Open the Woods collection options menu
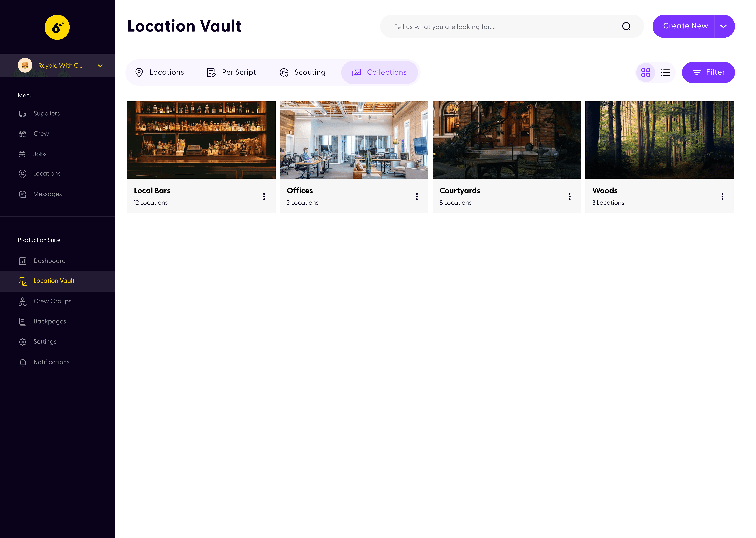This screenshot has width=756, height=538. coord(722,197)
